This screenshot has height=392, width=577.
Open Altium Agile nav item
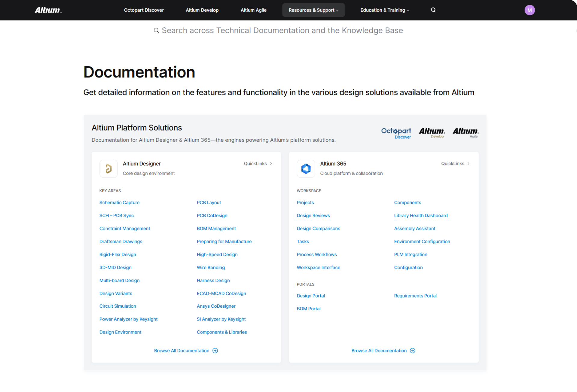pos(254,10)
